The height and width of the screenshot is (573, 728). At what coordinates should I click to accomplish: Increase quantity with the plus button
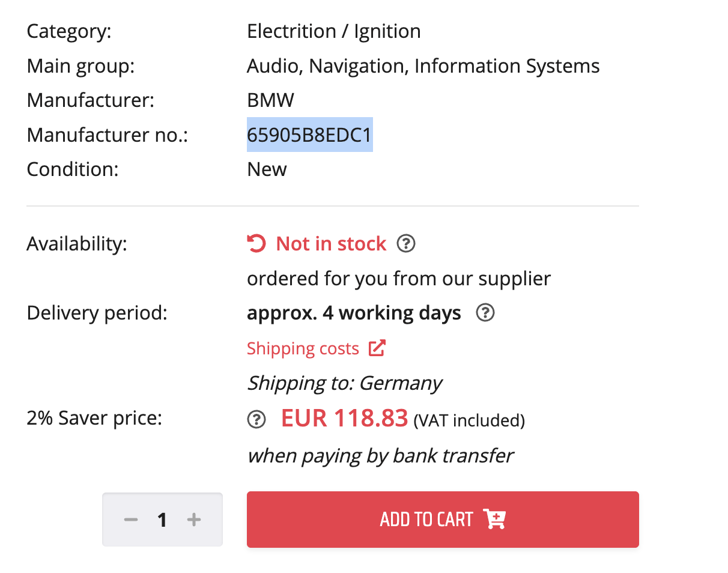(x=193, y=520)
